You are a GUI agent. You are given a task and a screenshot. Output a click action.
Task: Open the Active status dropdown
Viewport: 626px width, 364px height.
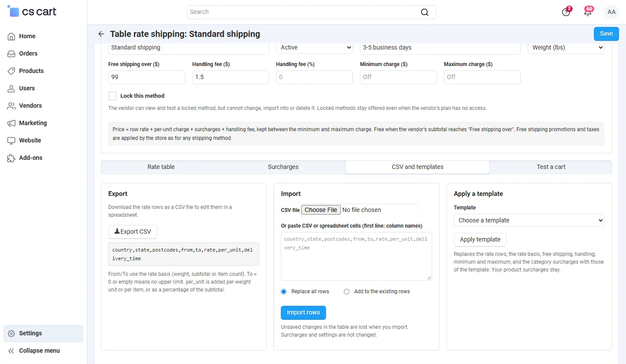[314, 47]
